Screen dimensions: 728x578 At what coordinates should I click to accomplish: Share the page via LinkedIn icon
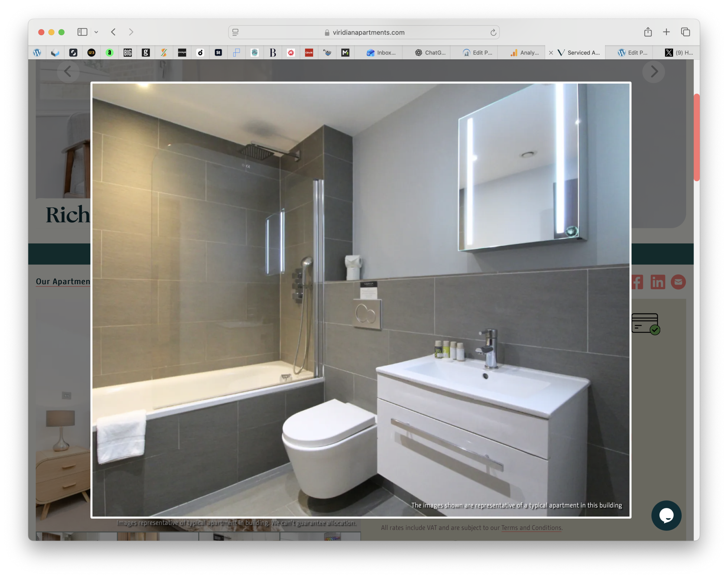coord(657,282)
